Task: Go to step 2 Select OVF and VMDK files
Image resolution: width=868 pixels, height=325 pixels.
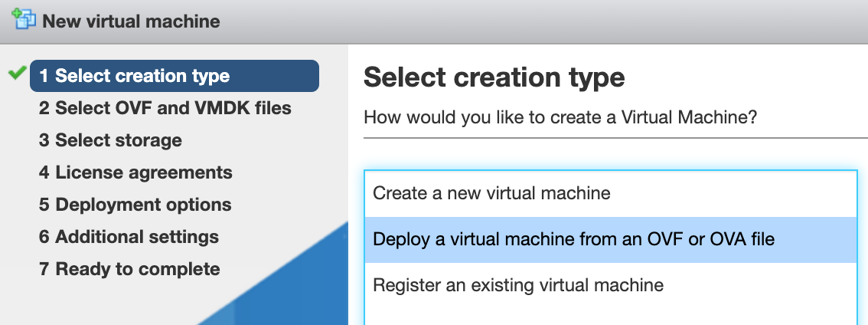Action: (165, 107)
